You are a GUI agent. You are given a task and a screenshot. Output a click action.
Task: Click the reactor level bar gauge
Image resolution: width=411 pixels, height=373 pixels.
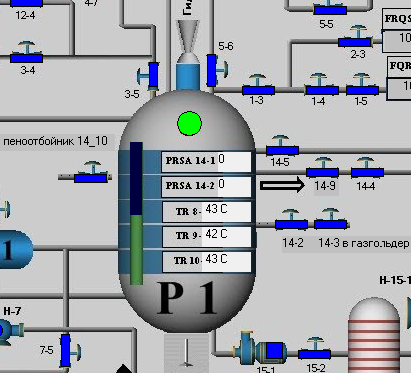(x=136, y=213)
